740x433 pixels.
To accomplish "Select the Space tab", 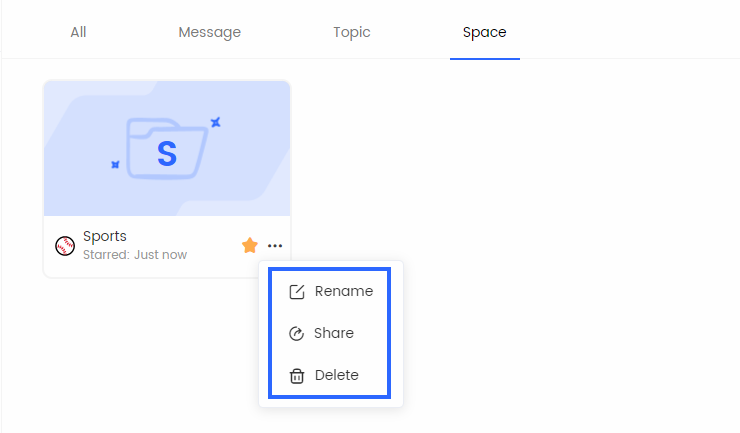I will click(x=484, y=32).
